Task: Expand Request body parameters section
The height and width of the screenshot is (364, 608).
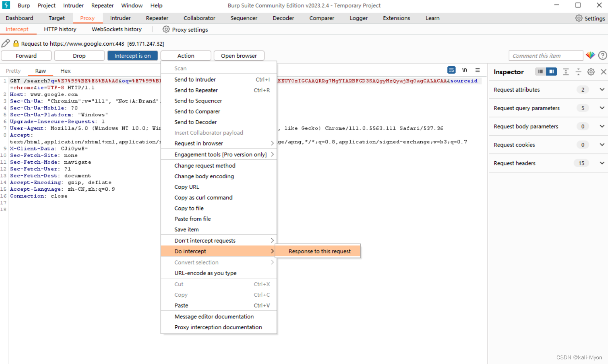Action: (602, 126)
